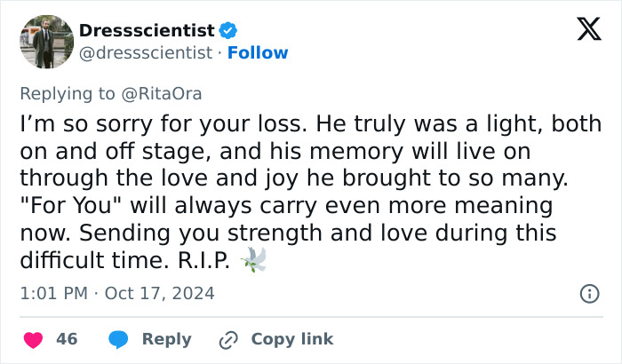This screenshot has height=364, width=622.
Task: Follow the Dressscientist account
Action: click(x=258, y=53)
